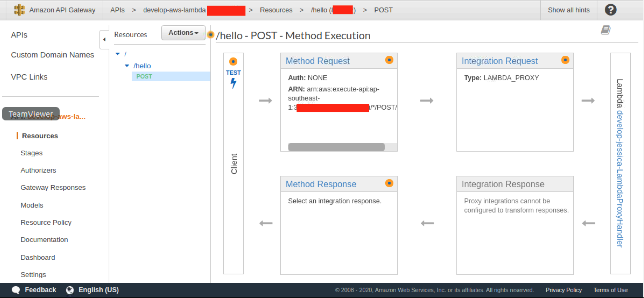Open the Actions dropdown menu
Screen dimensions: 644x298
pyautogui.click(x=183, y=33)
